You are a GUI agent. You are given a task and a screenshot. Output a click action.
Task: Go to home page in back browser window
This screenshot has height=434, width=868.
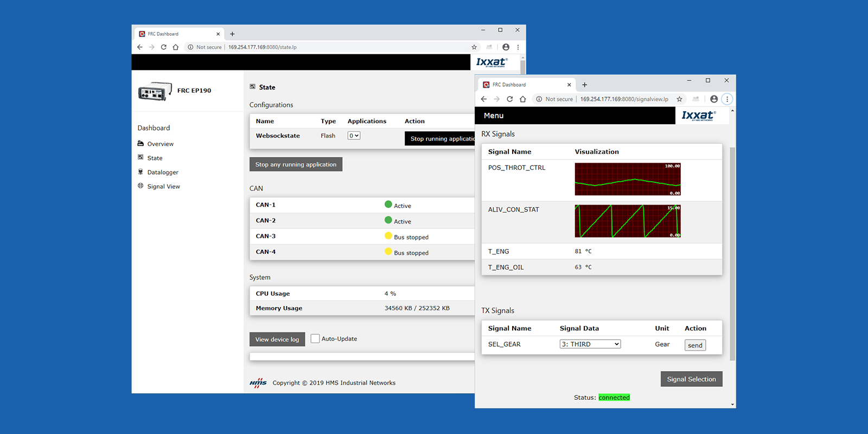[176, 47]
